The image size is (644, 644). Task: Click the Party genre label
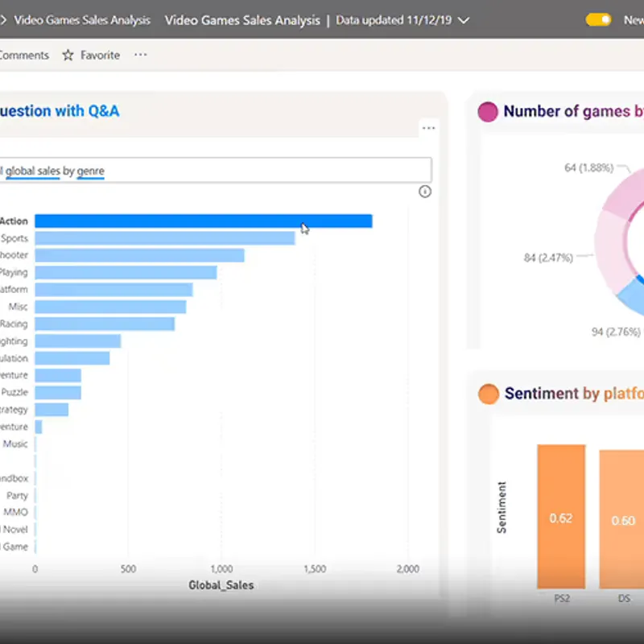[x=17, y=496]
